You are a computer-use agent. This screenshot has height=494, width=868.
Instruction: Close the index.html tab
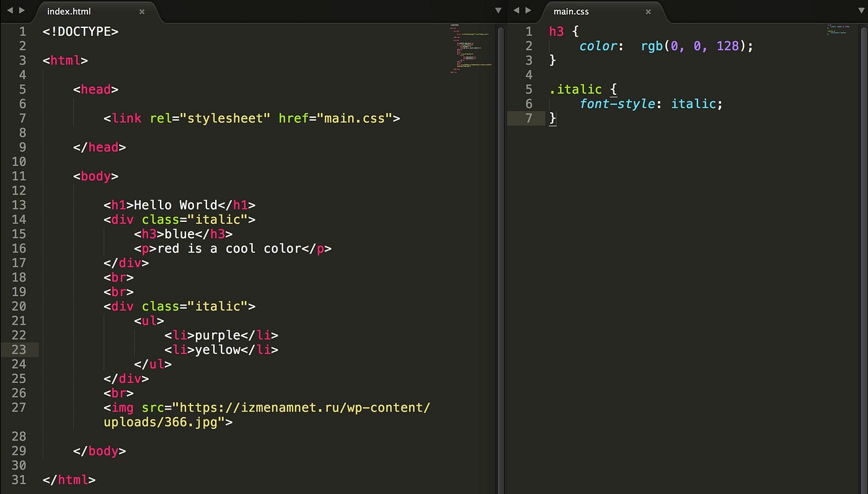click(x=141, y=11)
